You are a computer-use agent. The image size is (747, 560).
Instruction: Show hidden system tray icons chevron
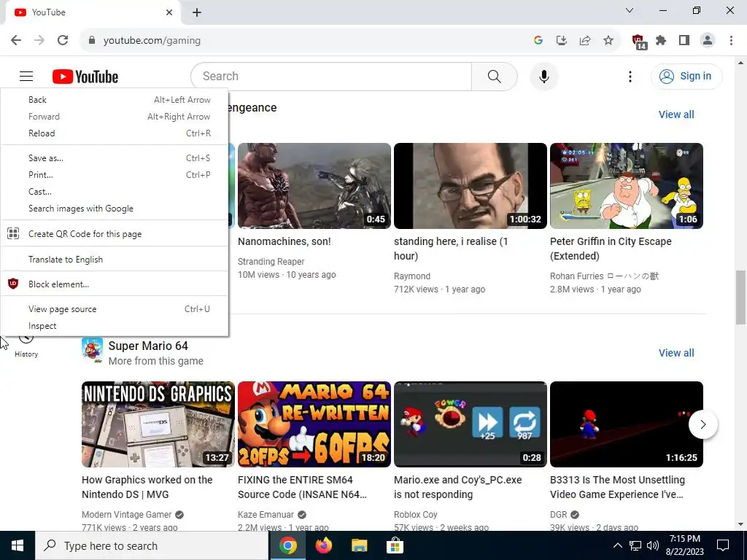(617, 545)
